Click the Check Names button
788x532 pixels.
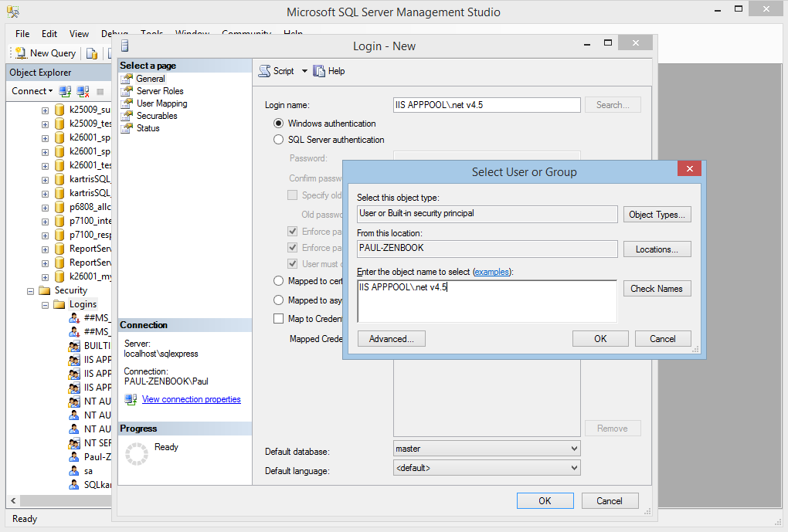tap(657, 289)
